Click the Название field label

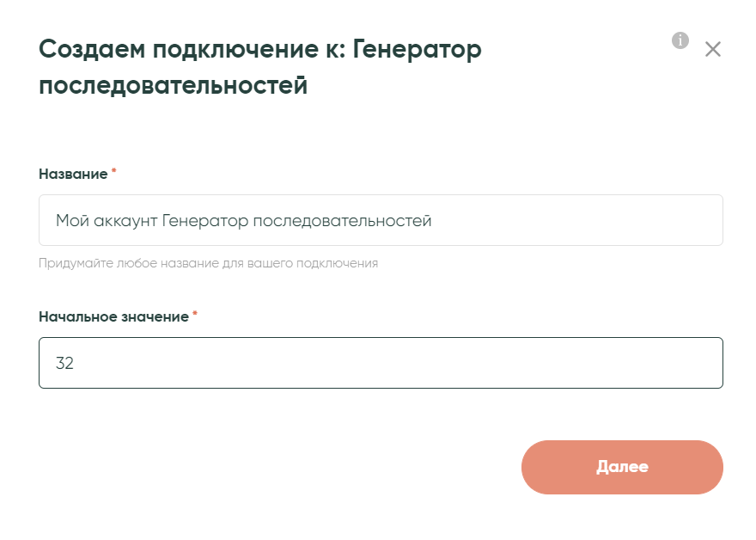coord(73,174)
